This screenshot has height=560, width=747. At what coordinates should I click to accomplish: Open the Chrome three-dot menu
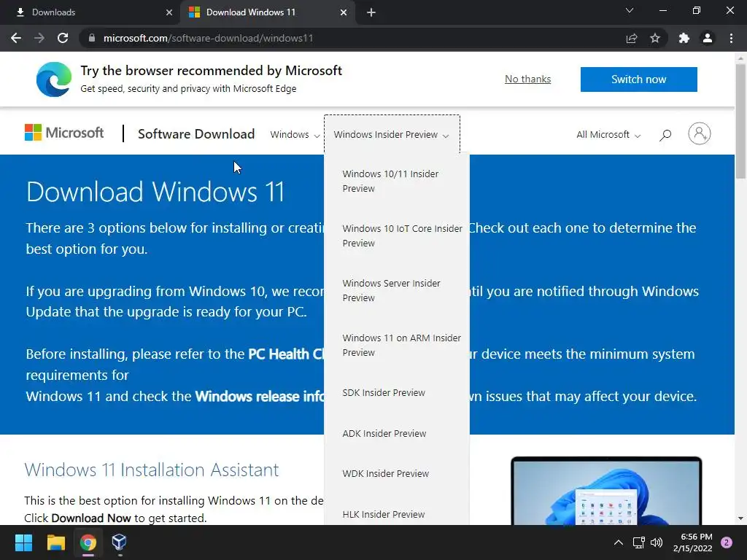[x=731, y=38]
